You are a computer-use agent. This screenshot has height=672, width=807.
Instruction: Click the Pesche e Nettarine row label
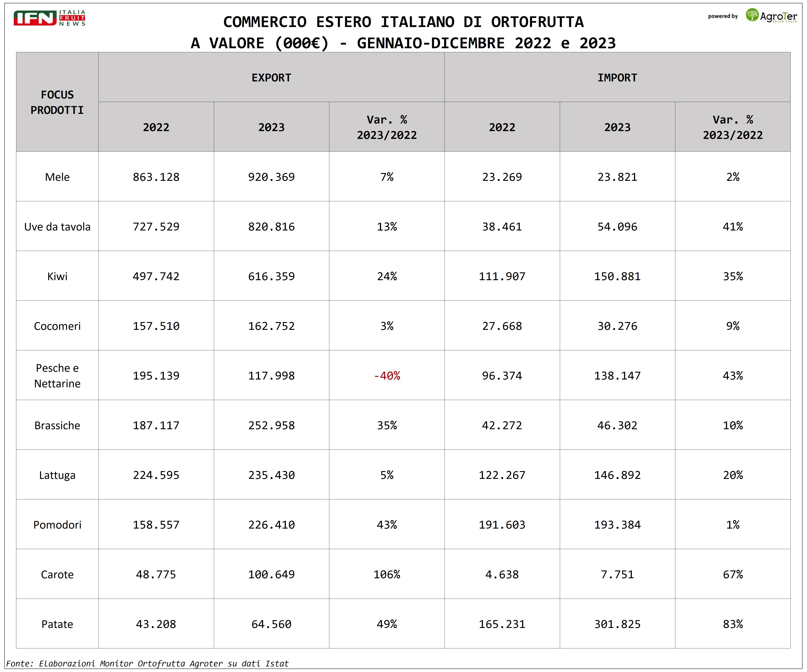coord(57,376)
